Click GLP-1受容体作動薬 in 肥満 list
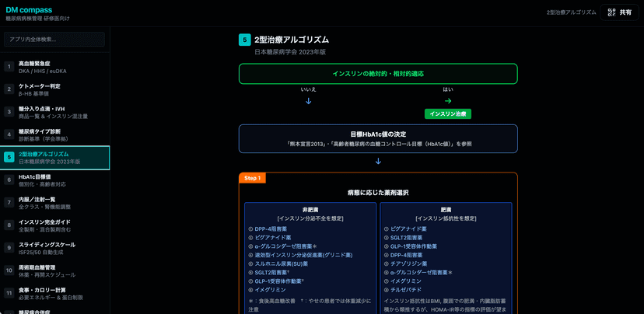644x314 pixels. [414, 246]
